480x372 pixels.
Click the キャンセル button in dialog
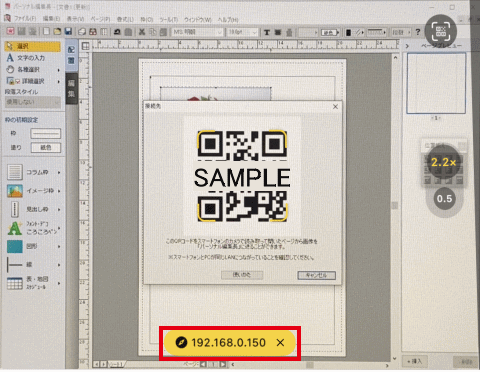316,275
